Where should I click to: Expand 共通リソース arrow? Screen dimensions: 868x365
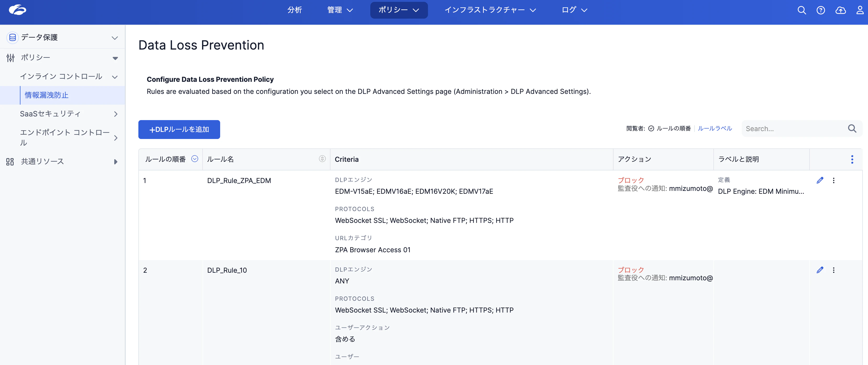[116, 162]
